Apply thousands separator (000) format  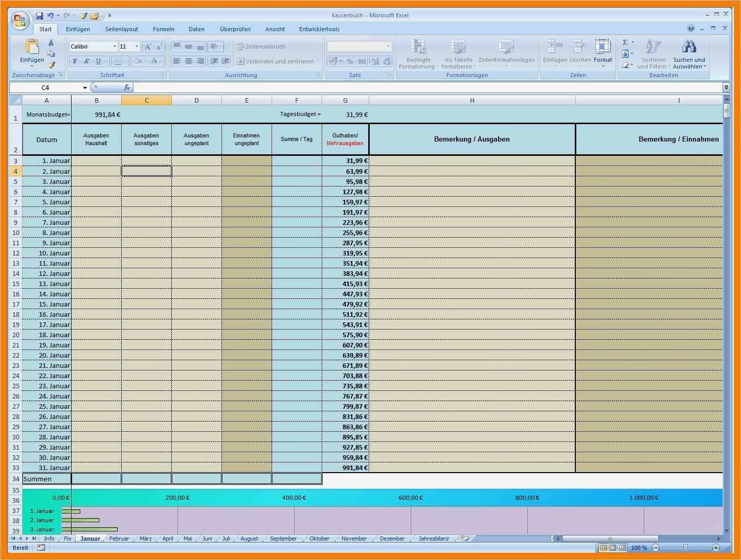click(x=362, y=61)
